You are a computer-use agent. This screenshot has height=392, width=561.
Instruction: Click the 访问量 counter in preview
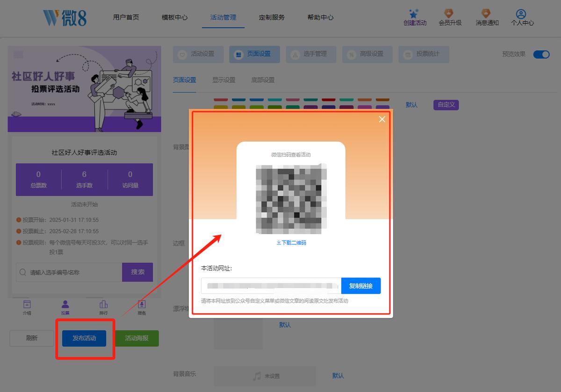(130, 179)
